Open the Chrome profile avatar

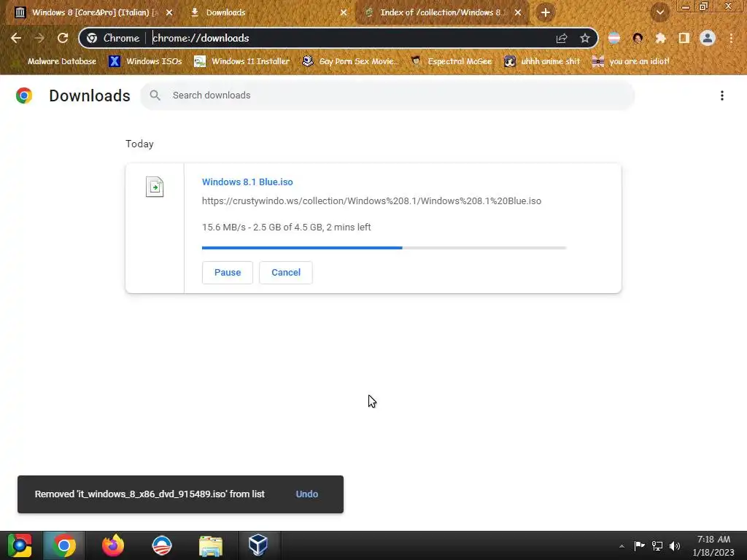tap(708, 38)
